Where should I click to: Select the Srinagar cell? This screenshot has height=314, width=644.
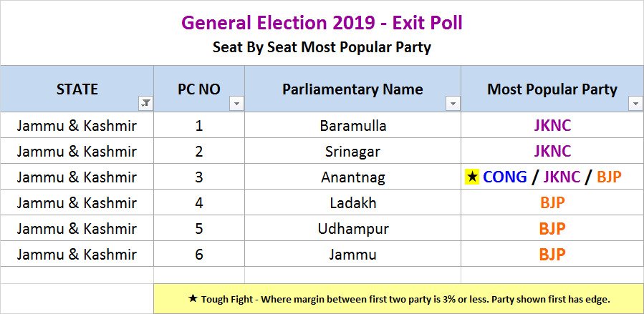tap(352, 152)
